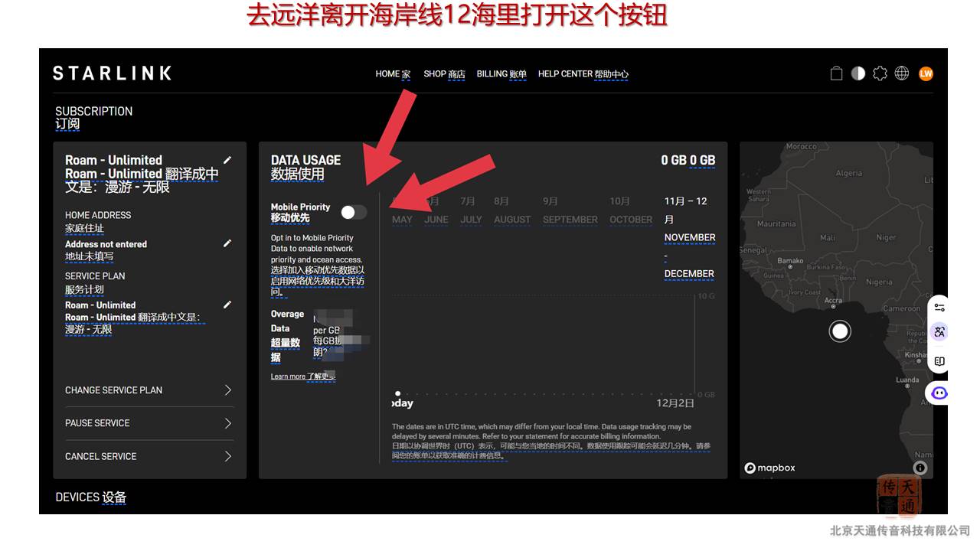Toggle dark/light contrast mode icon
This screenshot has height=551, width=980.
858,73
